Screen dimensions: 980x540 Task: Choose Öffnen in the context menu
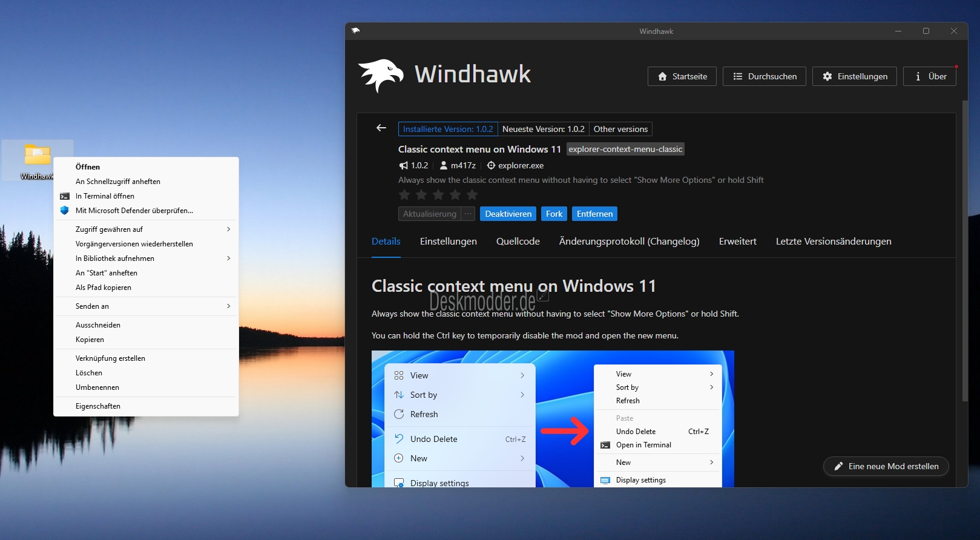coord(146,167)
